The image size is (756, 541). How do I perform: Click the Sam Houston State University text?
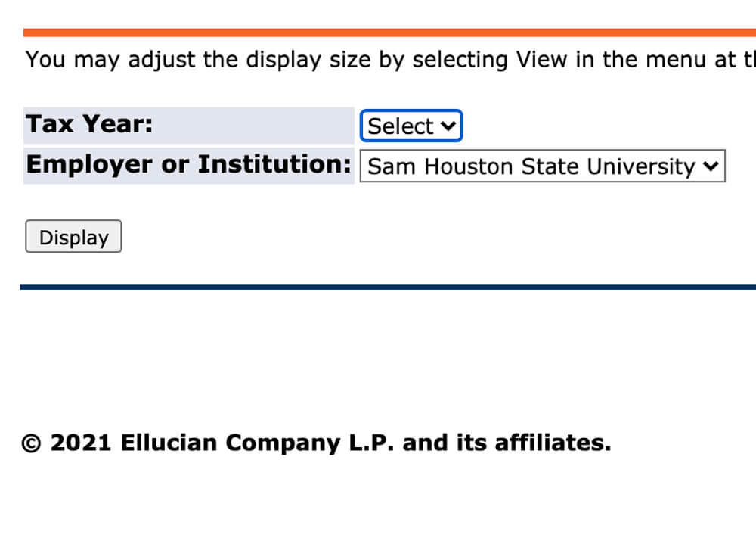pyautogui.click(x=529, y=166)
